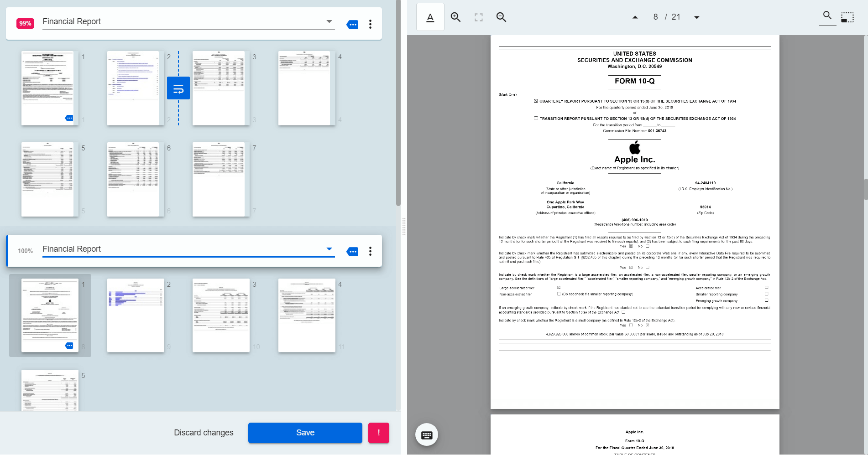The height and width of the screenshot is (455, 868).
Task: Open keyboard shortcuts button
Action: [427, 435]
